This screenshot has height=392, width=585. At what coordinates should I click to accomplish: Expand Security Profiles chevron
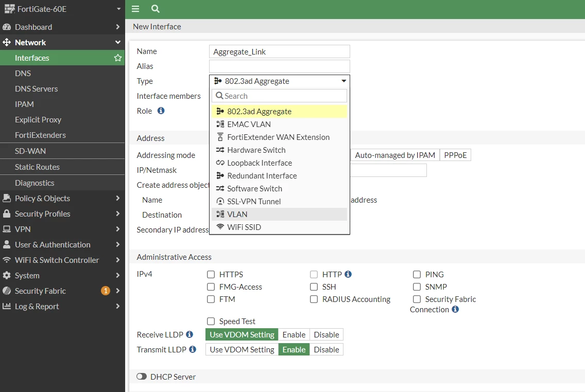[117, 213]
